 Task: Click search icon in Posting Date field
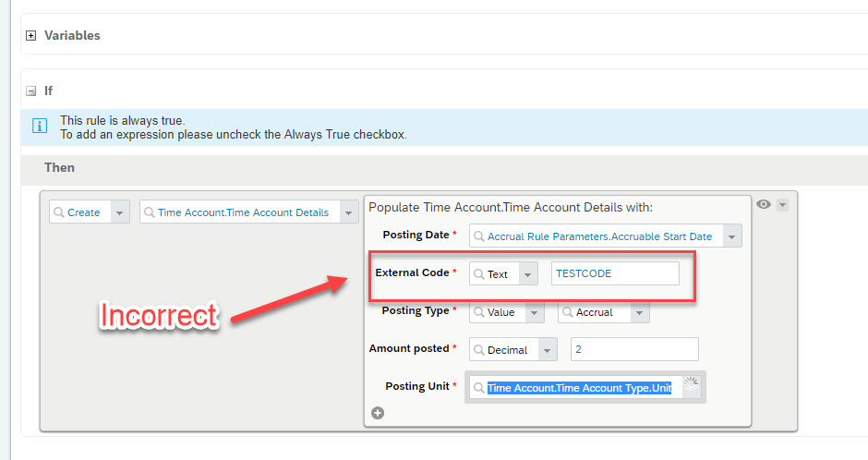pos(479,236)
